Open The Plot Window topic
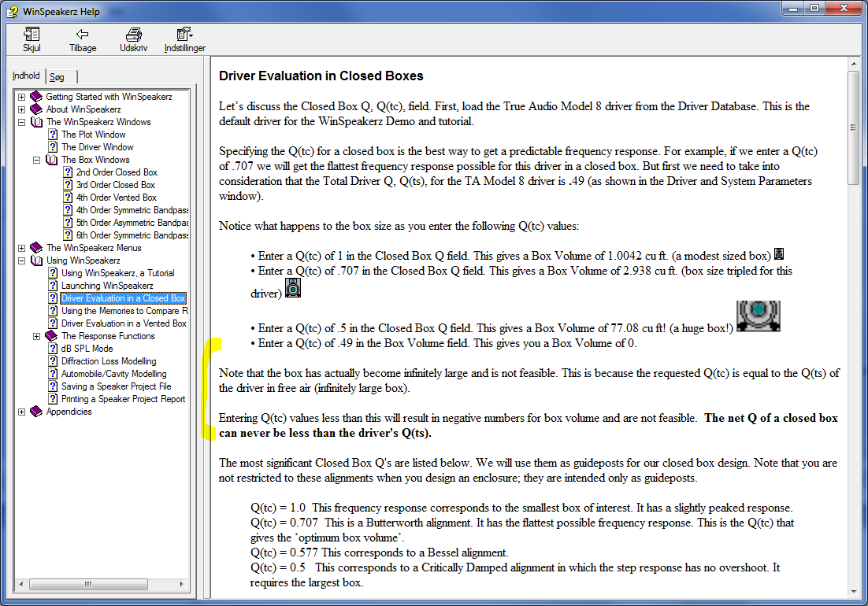 (x=94, y=135)
